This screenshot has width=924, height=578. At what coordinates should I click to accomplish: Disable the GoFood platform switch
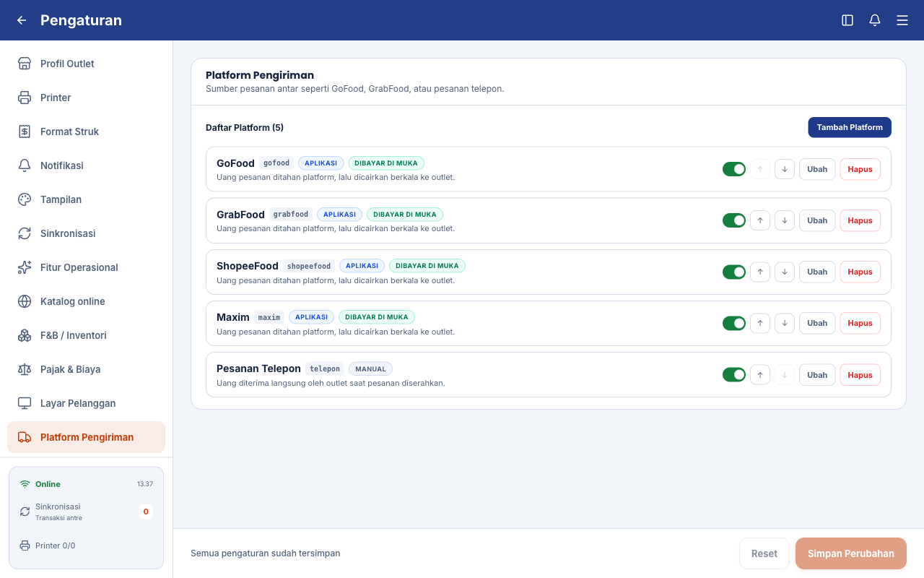click(734, 169)
